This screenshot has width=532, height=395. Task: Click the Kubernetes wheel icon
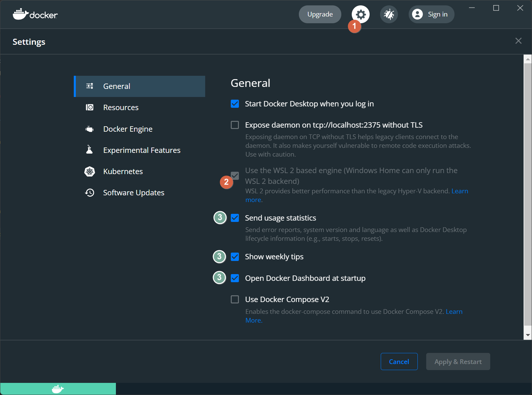(x=90, y=171)
